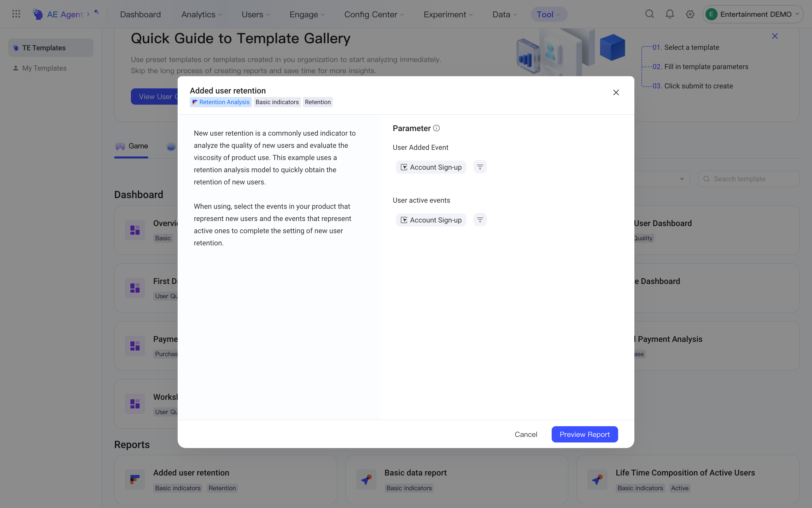Click the Preview Report button
This screenshot has height=508, width=812.
584,434
